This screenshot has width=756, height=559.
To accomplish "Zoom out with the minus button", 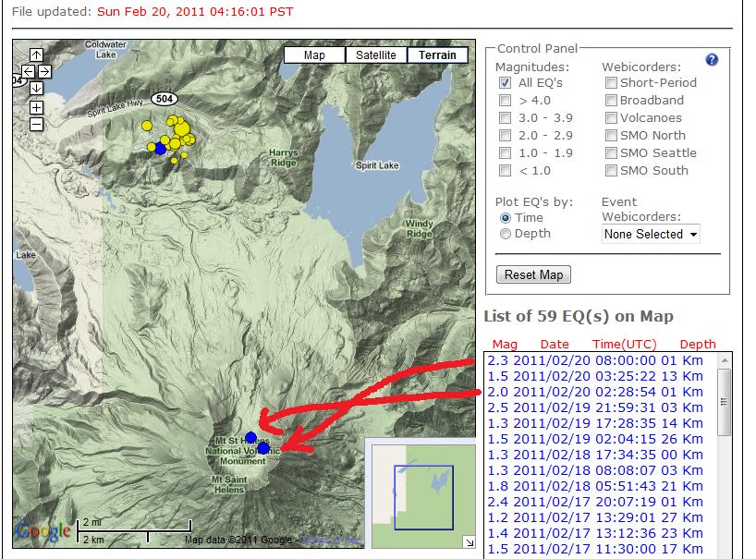I will point(36,124).
